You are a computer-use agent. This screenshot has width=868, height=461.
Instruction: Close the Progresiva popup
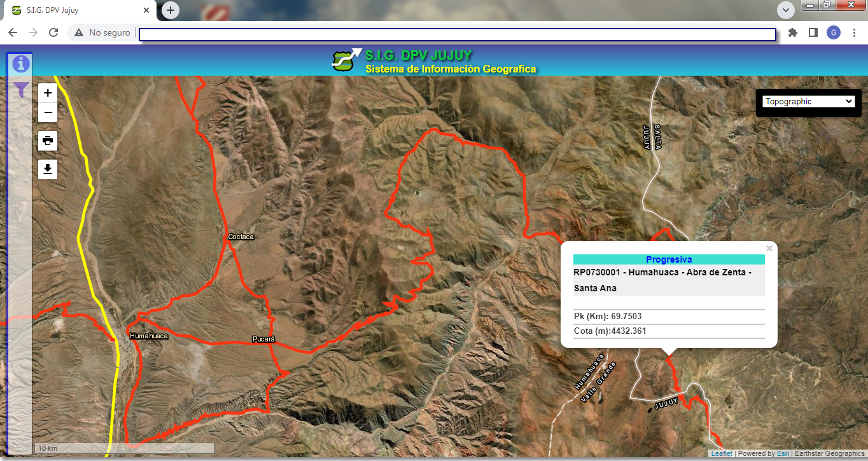pyautogui.click(x=769, y=249)
